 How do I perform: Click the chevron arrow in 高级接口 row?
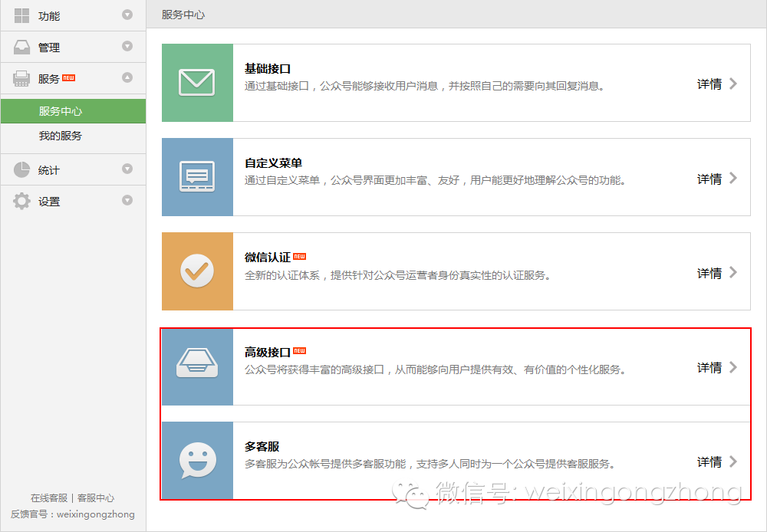(732, 367)
